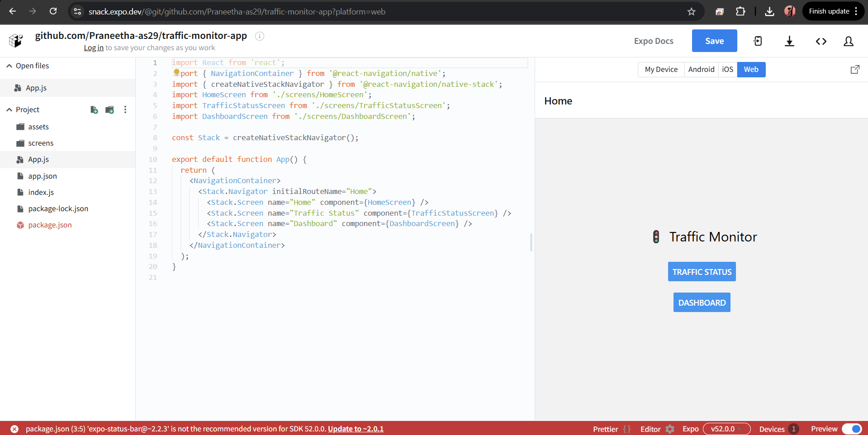This screenshot has height=435, width=868.
Task: Add a new folder in Project
Action: click(x=109, y=110)
